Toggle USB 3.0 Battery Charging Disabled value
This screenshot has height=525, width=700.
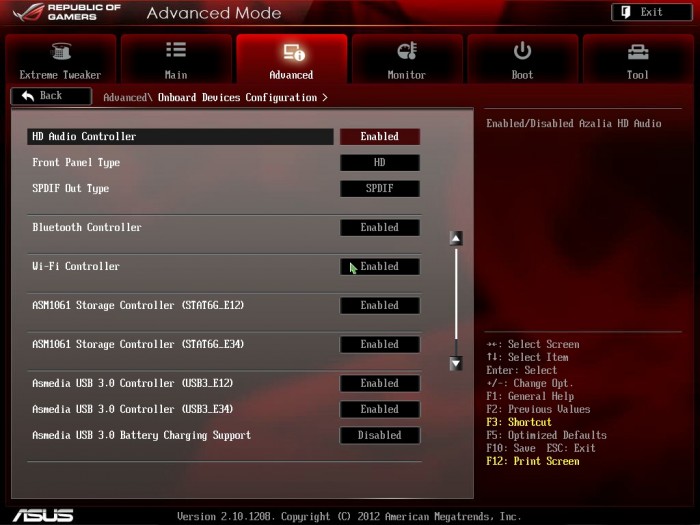tap(379, 435)
